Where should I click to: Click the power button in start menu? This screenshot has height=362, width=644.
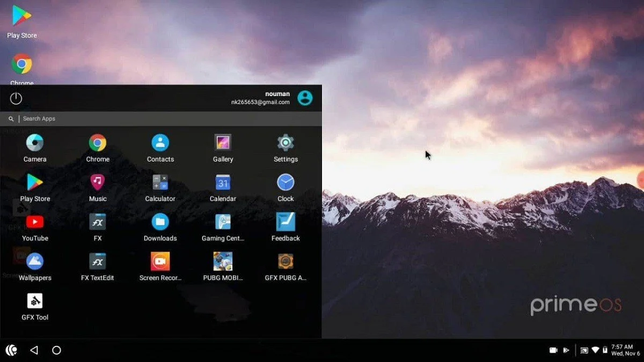click(16, 98)
